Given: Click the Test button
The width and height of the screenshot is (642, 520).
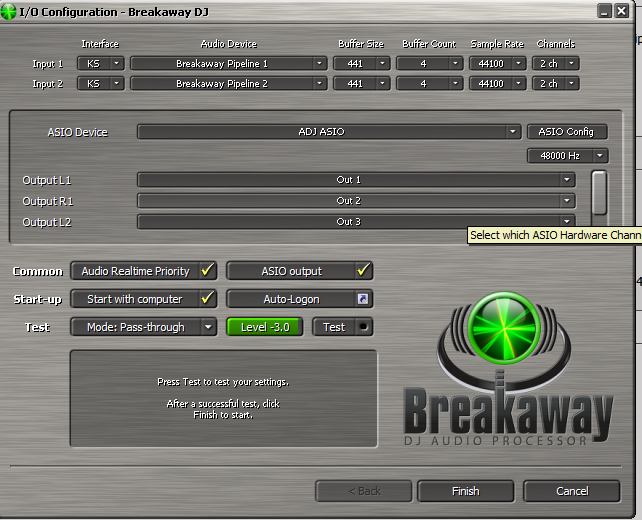Looking at the screenshot, I should click(x=342, y=327).
